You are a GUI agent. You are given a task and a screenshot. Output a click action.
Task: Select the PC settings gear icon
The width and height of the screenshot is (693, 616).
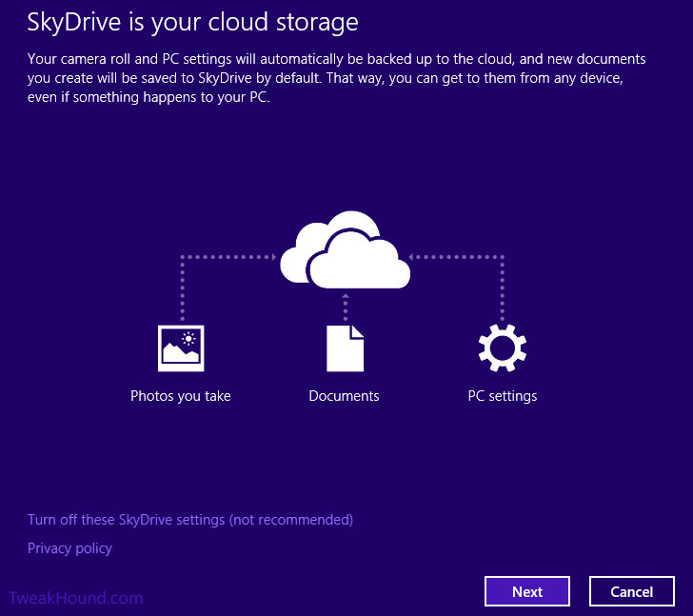(x=502, y=348)
